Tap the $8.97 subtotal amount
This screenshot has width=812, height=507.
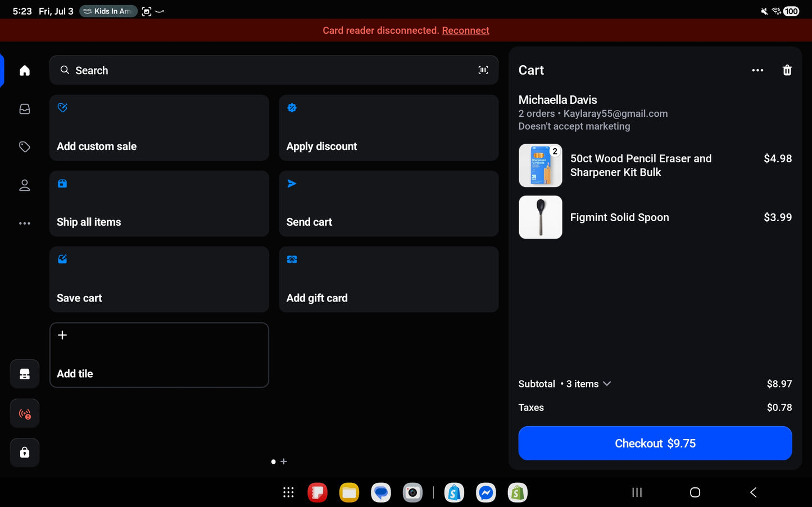pyautogui.click(x=779, y=384)
